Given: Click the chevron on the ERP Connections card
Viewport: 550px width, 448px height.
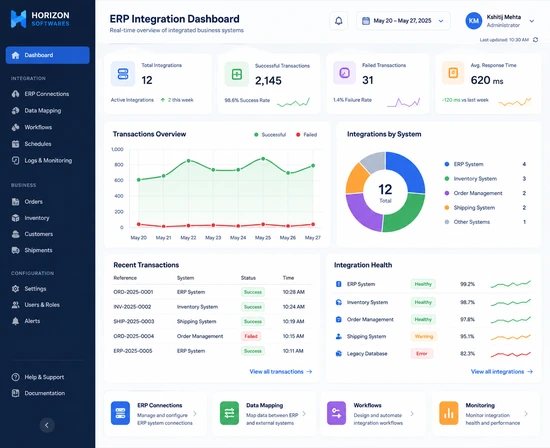Looking at the screenshot, I should tap(195, 413).
